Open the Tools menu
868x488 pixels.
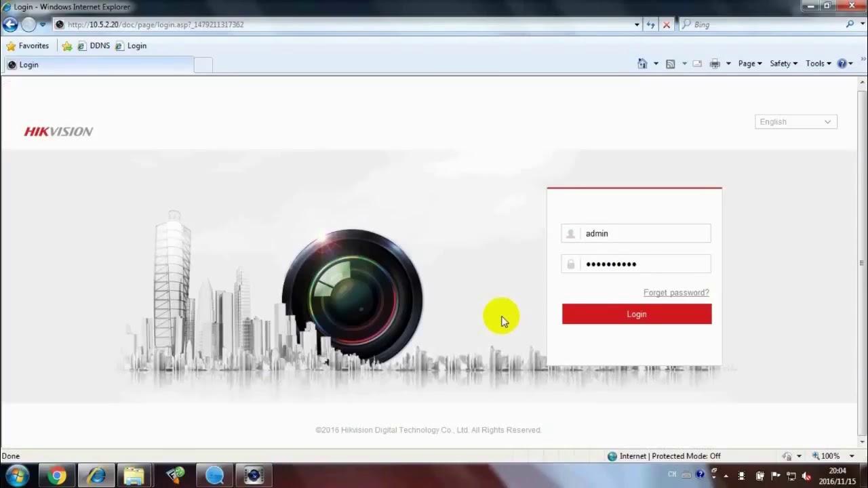pos(818,64)
